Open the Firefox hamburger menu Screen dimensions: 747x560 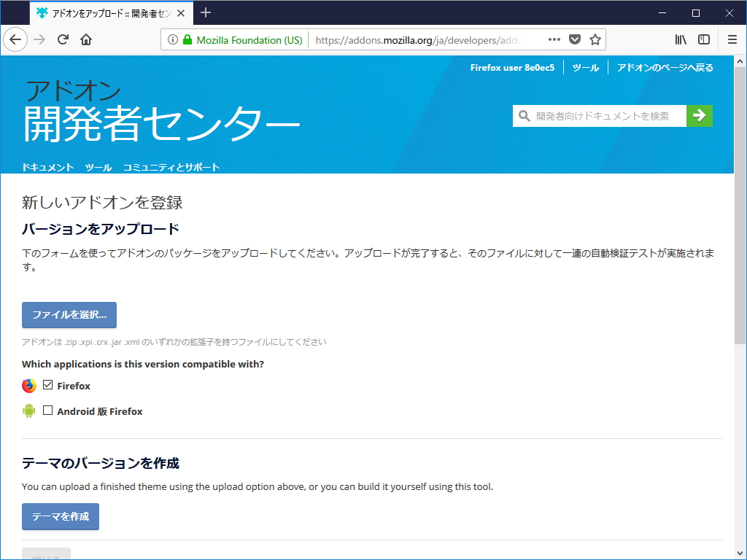coord(732,39)
